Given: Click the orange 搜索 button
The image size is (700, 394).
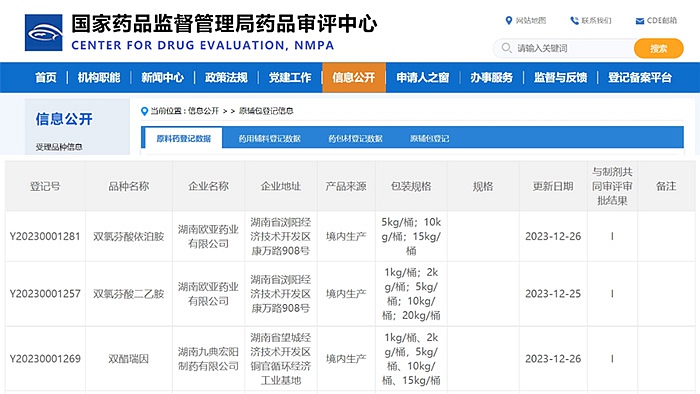Looking at the screenshot, I should pyautogui.click(x=658, y=48).
